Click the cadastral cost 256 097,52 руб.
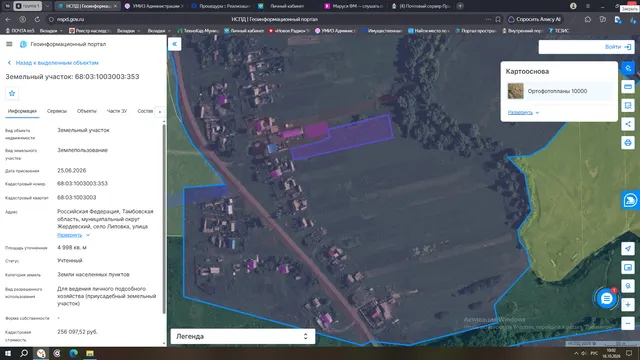Screen dimensions: 640x360 [x=78, y=332]
